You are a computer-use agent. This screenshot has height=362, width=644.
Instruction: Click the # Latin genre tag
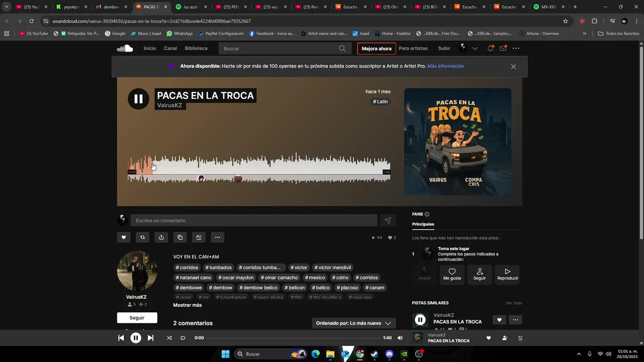tap(380, 102)
